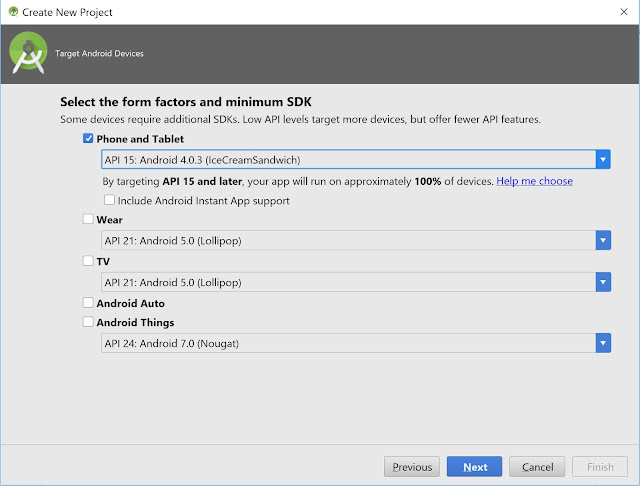
Task: Check the Wear form factor checkbox
Action: [88, 219]
